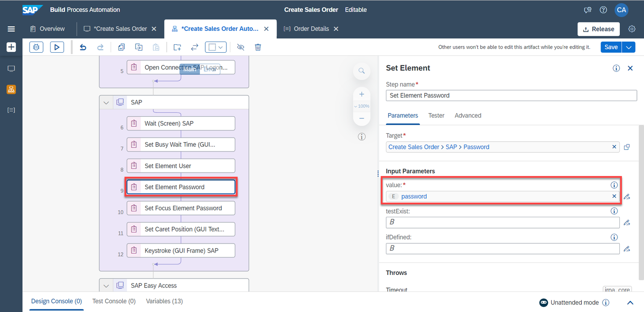Collapse the SAP Easy Access group

point(106,286)
